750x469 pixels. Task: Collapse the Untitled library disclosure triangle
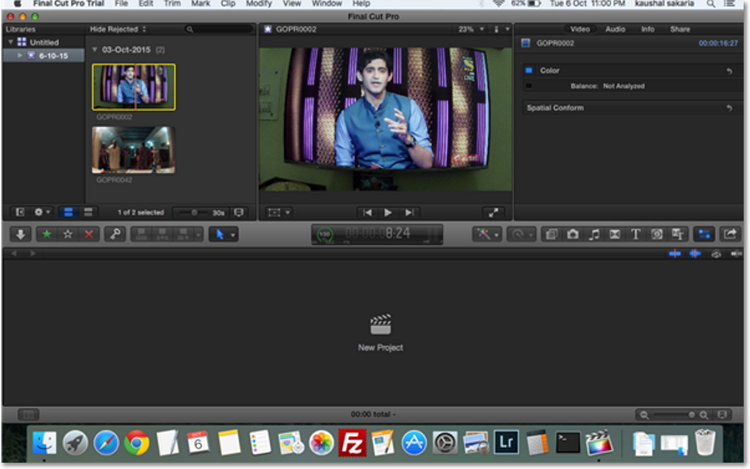coord(10,42)
